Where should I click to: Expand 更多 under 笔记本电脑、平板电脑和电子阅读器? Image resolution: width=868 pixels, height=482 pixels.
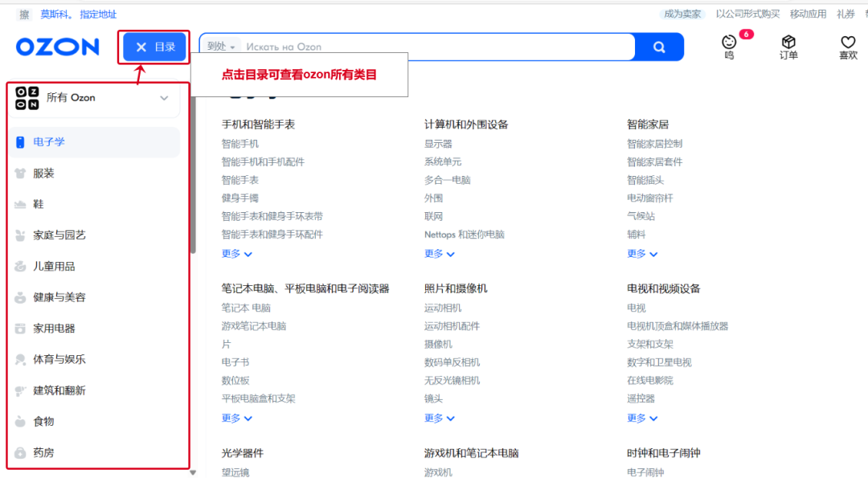pos(237,418)
